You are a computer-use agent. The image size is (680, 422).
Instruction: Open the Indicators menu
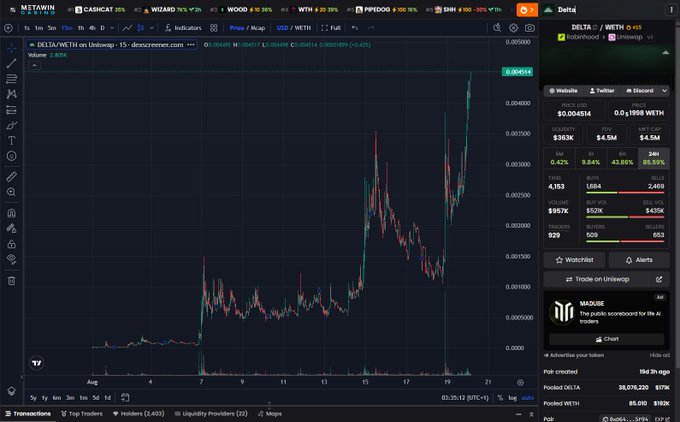click(183, 28)
